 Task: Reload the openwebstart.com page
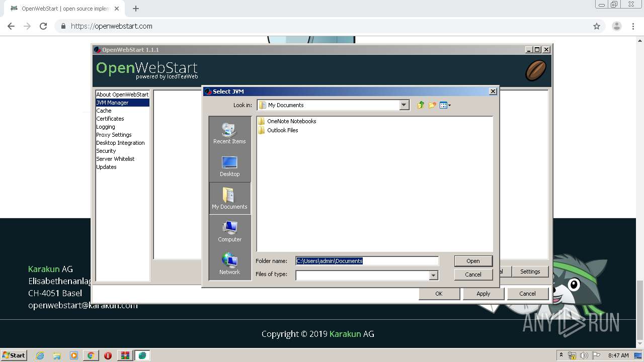(43, 26)
